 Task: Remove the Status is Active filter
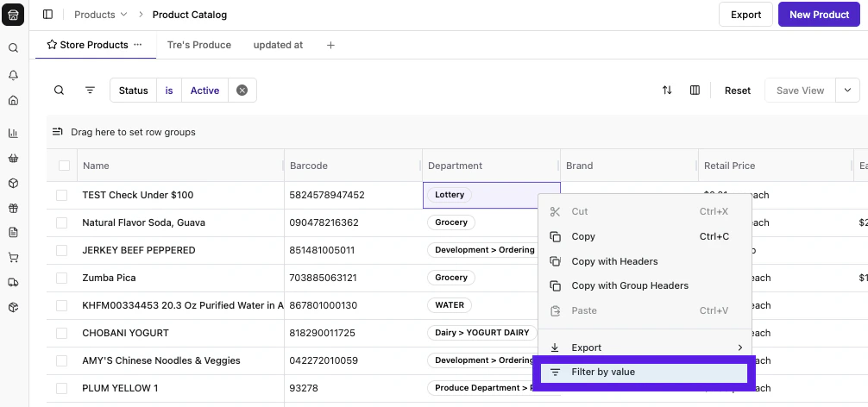[242, 91]
